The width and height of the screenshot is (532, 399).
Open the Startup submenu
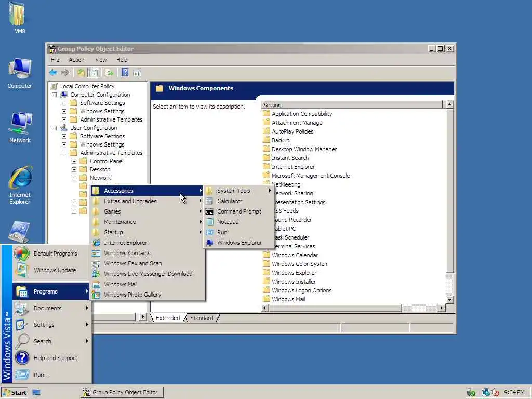coord(148,232)
